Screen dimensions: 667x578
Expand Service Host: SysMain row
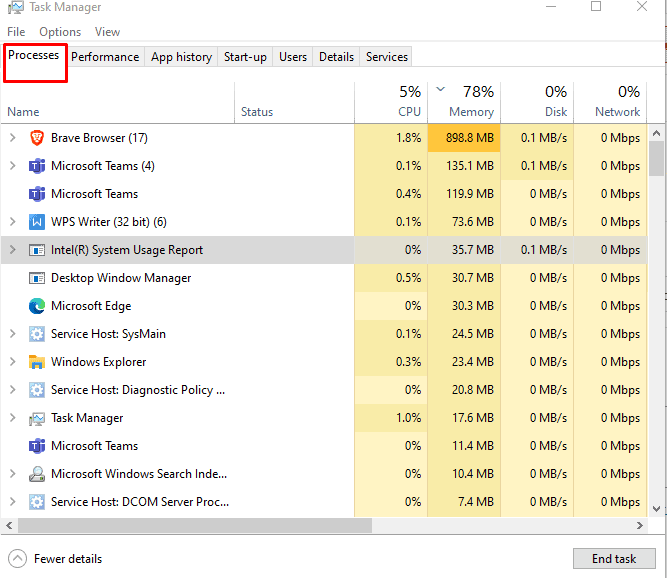click(x=12, y=334)
